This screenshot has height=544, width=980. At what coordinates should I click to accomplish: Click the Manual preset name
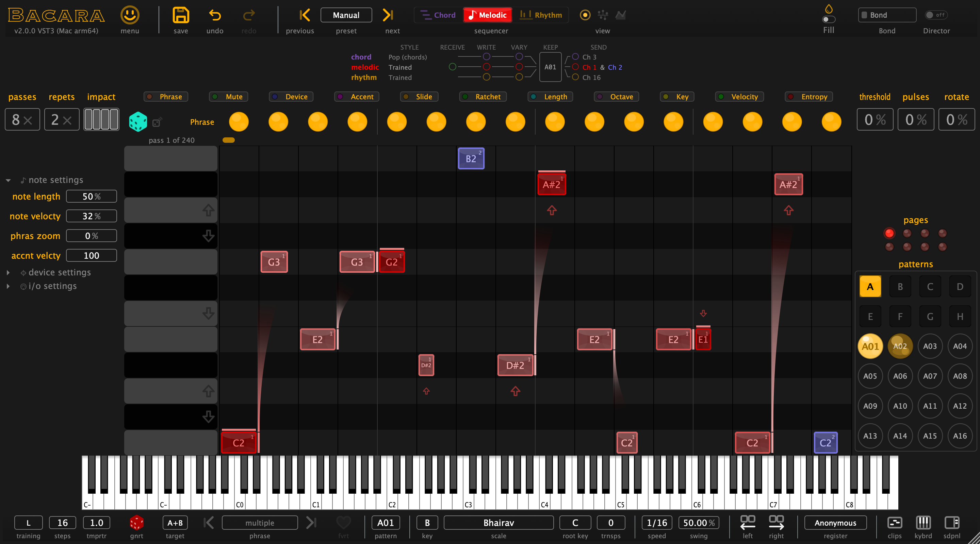point(346,15)
